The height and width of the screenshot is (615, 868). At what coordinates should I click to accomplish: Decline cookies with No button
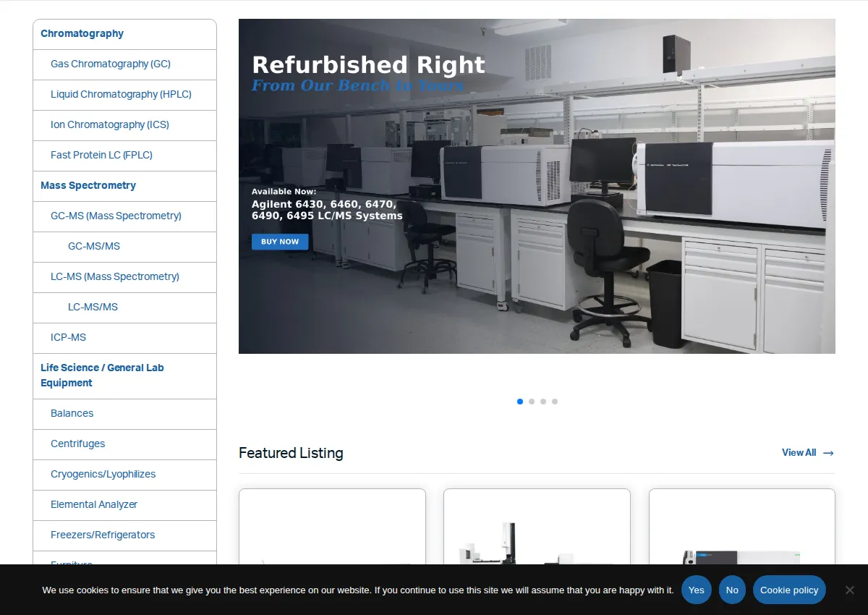click(x=732, y=590)
